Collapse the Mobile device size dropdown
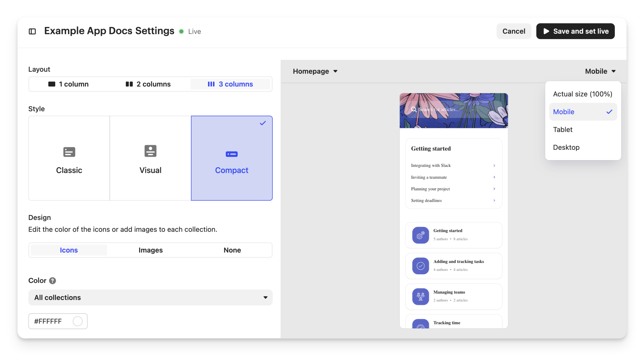Viewport: 644px width, 356px height. tap(600, 71)
